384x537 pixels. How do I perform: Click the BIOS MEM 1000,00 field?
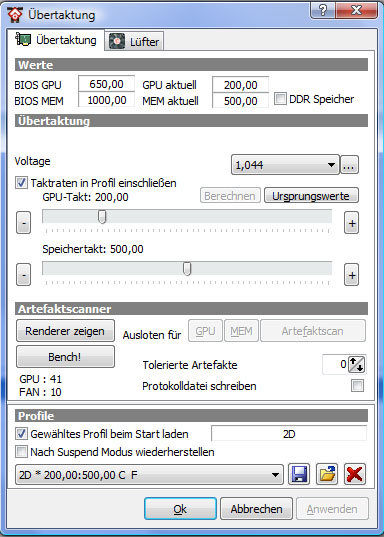pos(107,100)
